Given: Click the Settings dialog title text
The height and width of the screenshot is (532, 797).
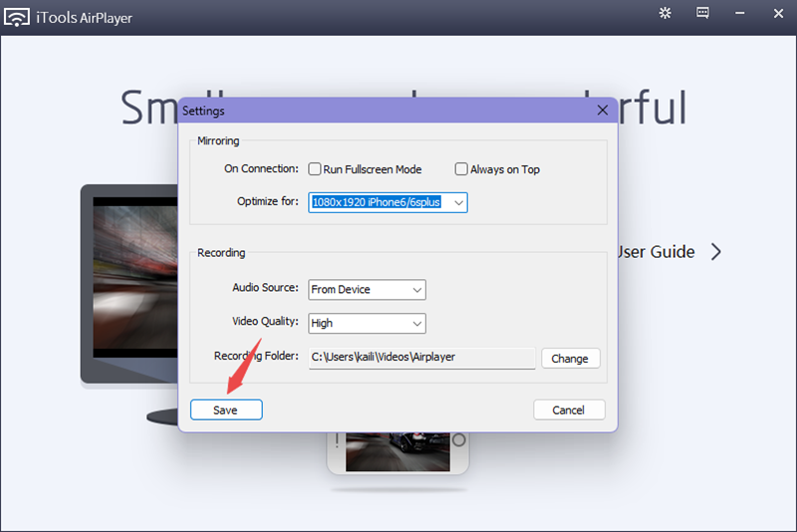Looking at the screenshot, I should (203, 111).
